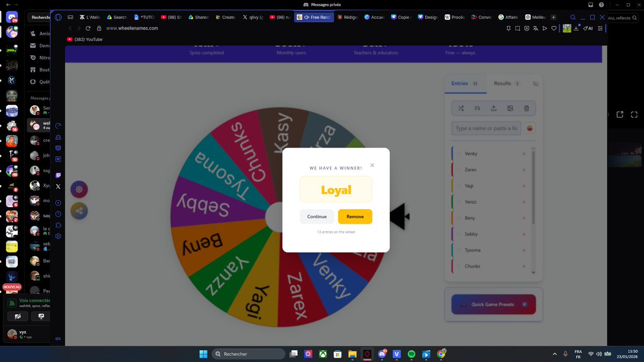The height and width of the screenshot is (362, 644).
Task: Open Nitro in Discord sidebar
Action: click(x=41, y=57)
